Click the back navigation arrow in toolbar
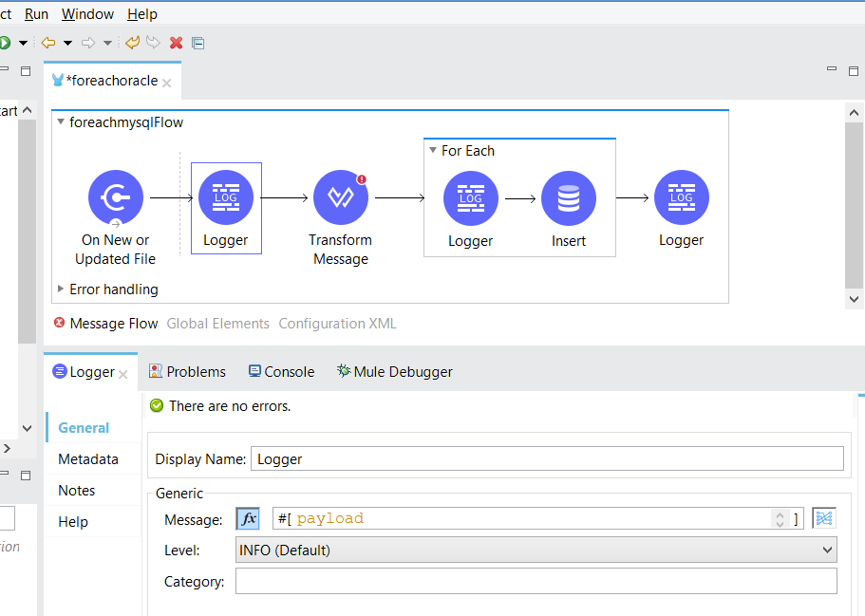The image size is (865, 616). 47,43
